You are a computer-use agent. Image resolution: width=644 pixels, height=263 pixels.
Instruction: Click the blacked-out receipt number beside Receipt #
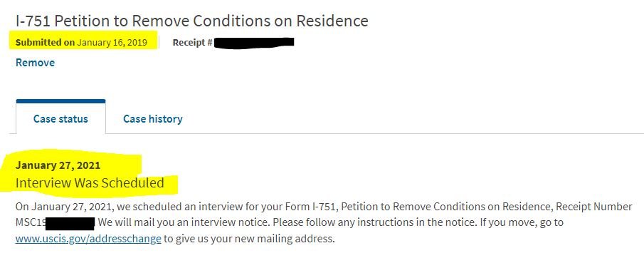pyautogui.click(x=255, y=42)
